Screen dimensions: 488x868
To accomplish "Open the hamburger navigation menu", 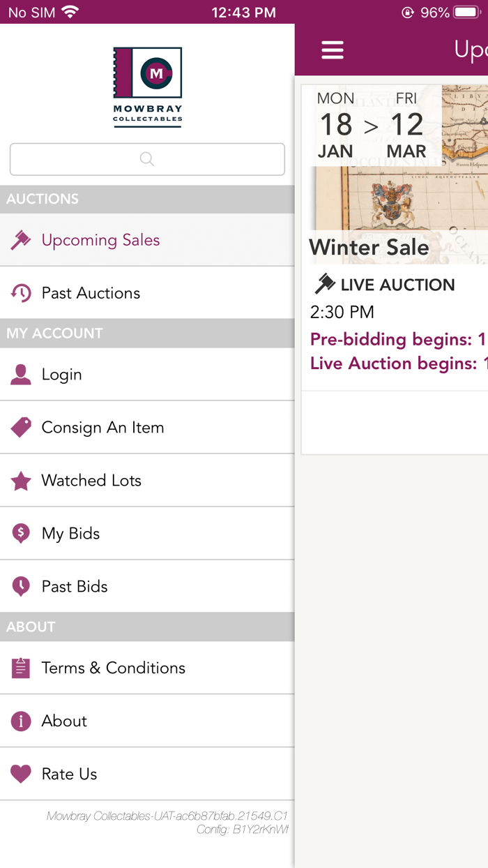I will tap(333, 50).
